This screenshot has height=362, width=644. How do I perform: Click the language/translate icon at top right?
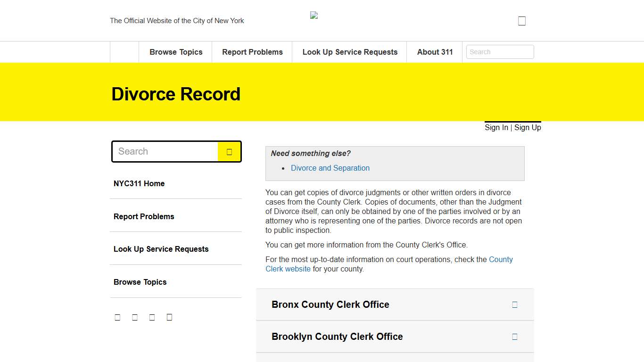[521, 20]
